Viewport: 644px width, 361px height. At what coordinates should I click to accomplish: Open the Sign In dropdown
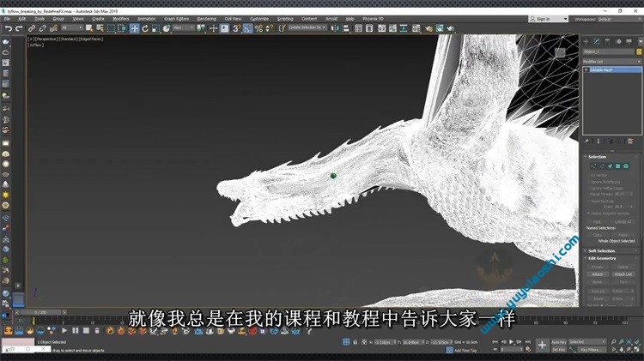coord(548,19)
